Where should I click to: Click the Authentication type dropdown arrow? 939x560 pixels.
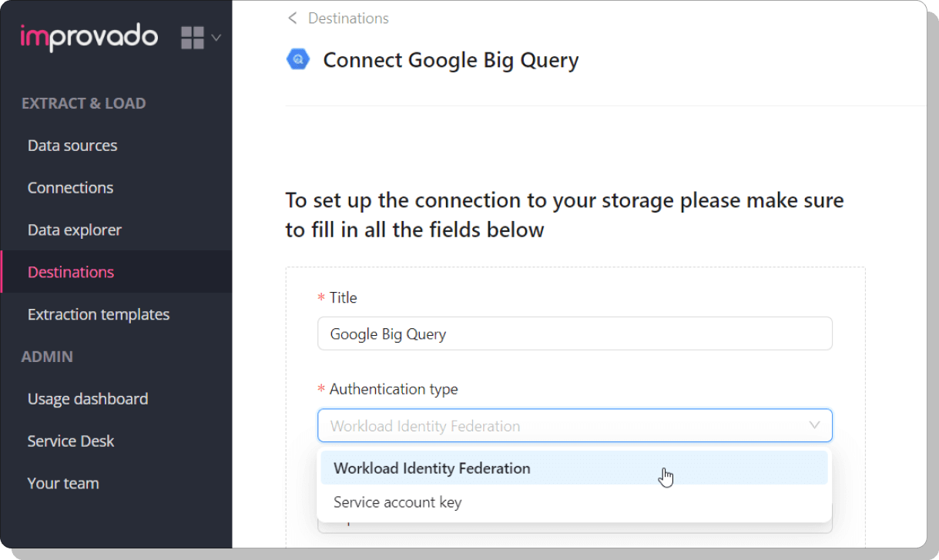click(x=814, y=425)
